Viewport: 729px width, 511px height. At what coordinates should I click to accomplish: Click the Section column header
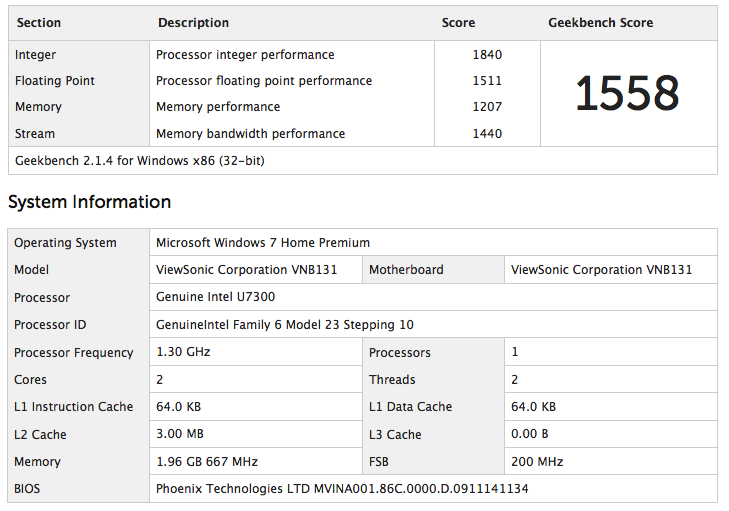pyautogui.click(x=39, y=23)
